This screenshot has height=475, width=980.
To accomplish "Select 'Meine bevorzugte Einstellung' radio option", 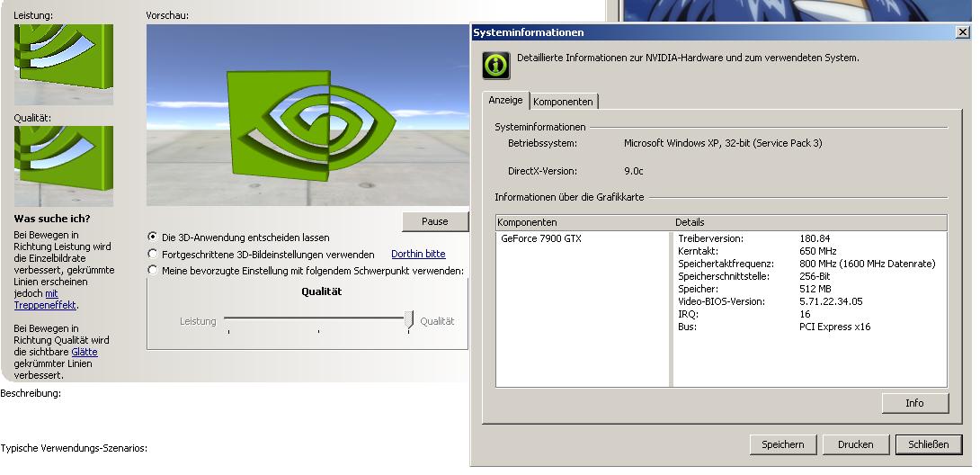I will tap(153, 270).
